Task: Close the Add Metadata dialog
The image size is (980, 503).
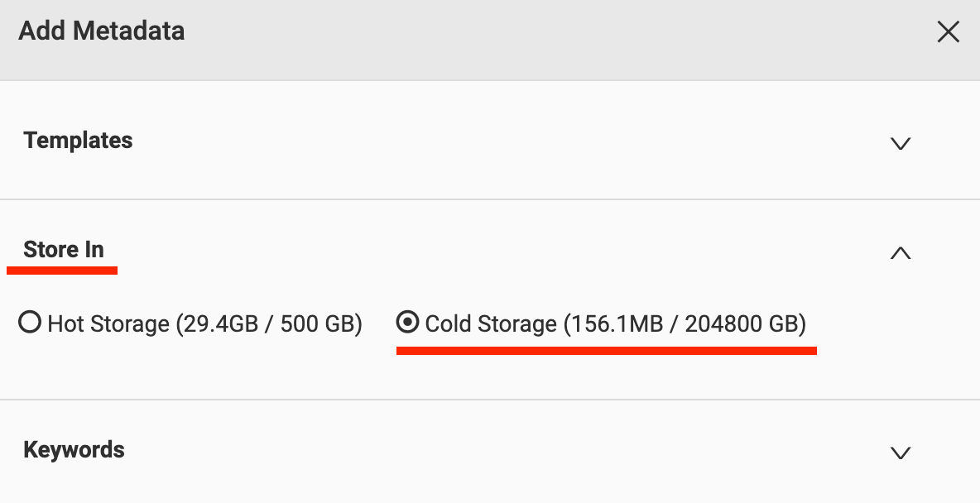Action: [x=948, y=32]
